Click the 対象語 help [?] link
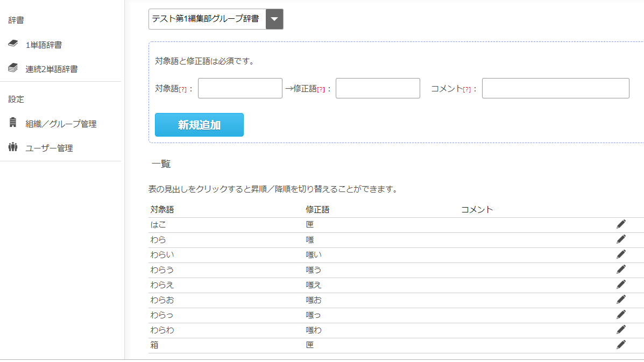The width and height of the screenshot is (644, 362). point(182,89)
